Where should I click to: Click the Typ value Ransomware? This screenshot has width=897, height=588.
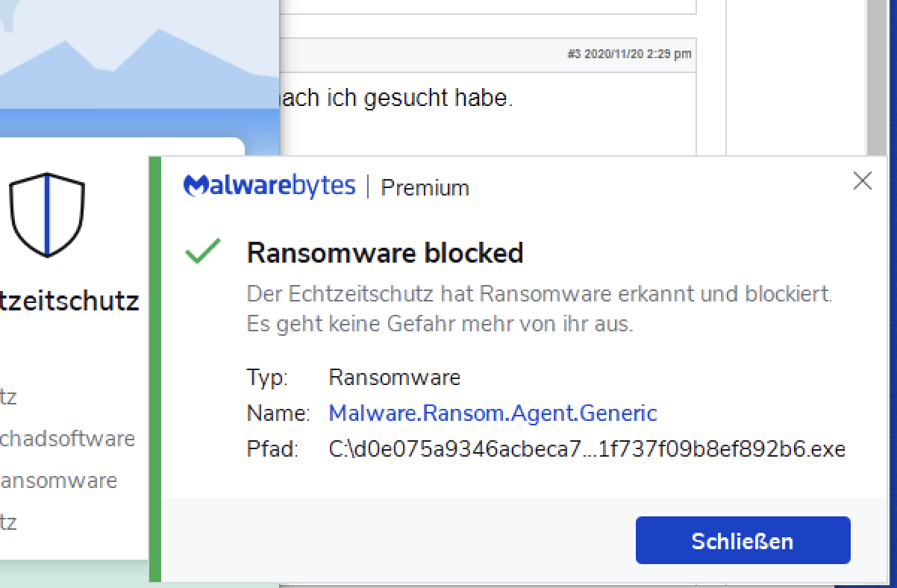click(394, 377)
